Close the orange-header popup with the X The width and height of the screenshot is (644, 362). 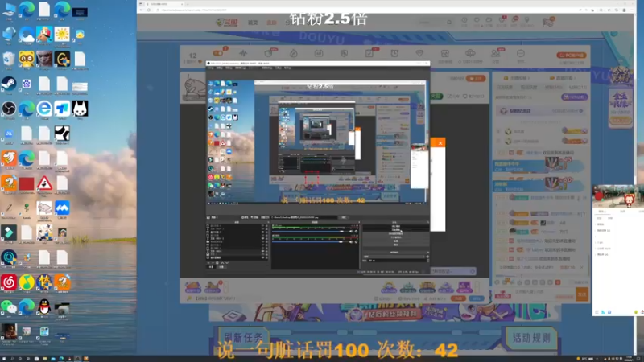coord(440,143)
